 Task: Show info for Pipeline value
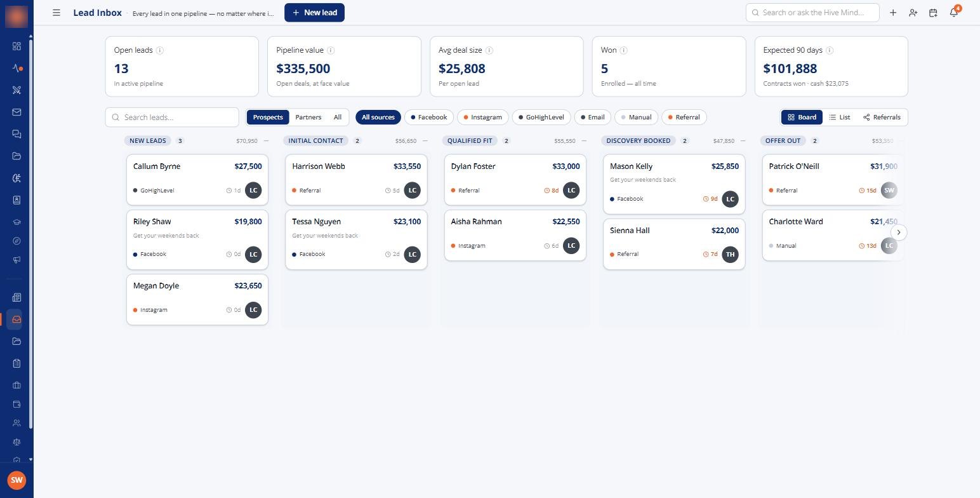[331, 50]
